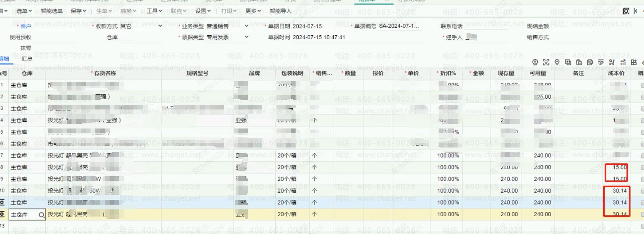Switch to the 明细 tab
This screenshot has width=644, height=234.
tap(4, 59)
